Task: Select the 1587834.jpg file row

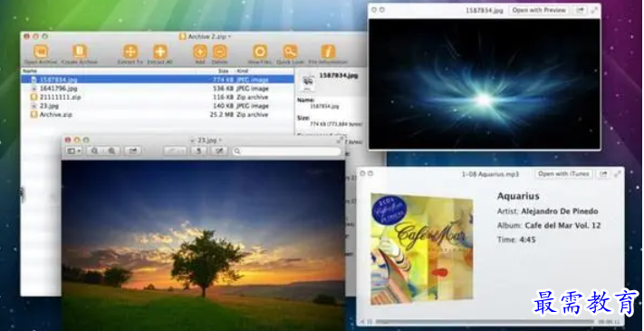Action: pyautogui.click(x=158, y=79)
